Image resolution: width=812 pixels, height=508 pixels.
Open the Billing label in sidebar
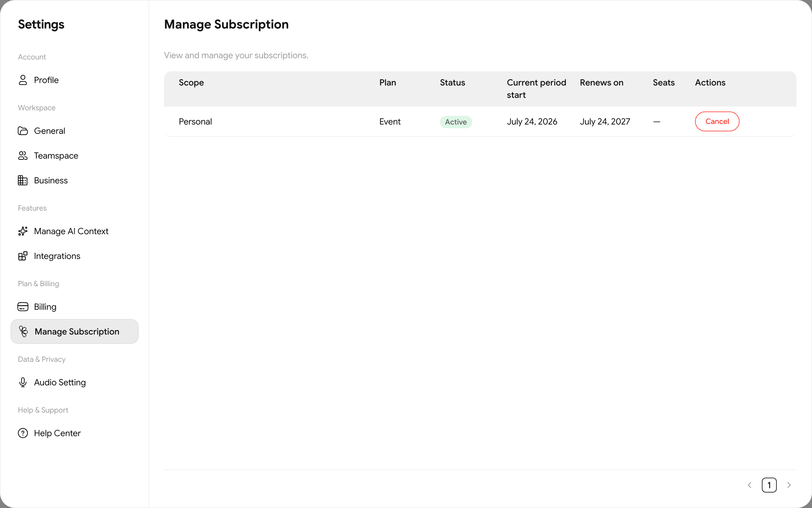(45, 307)
